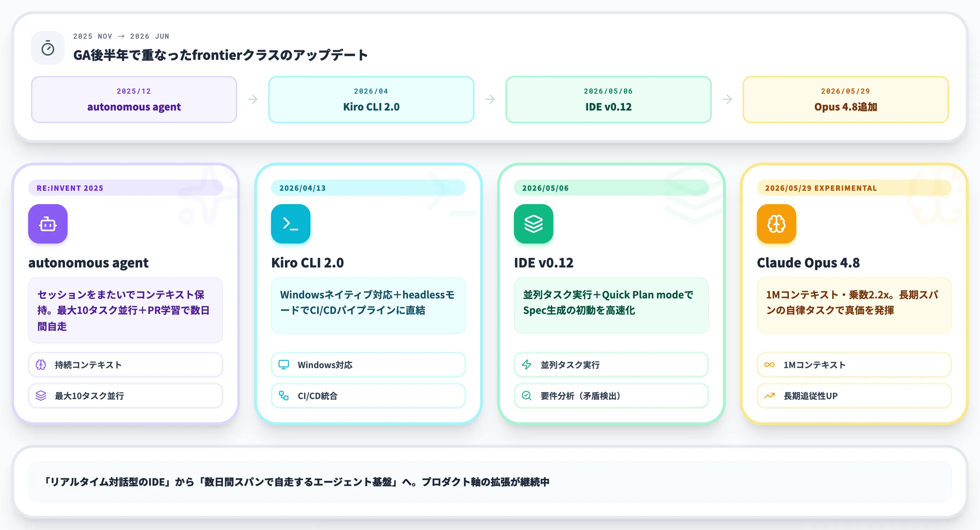Screen dimensions: 980x530
Task: Click the stopwatch icon beside the header title
Action: pyautogui.click(x=48, y=48)
